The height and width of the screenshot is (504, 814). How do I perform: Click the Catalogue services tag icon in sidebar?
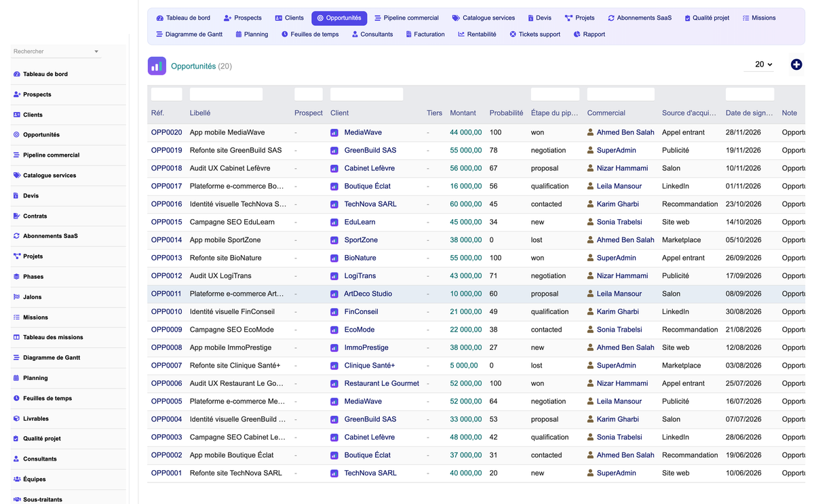[17, 175]
